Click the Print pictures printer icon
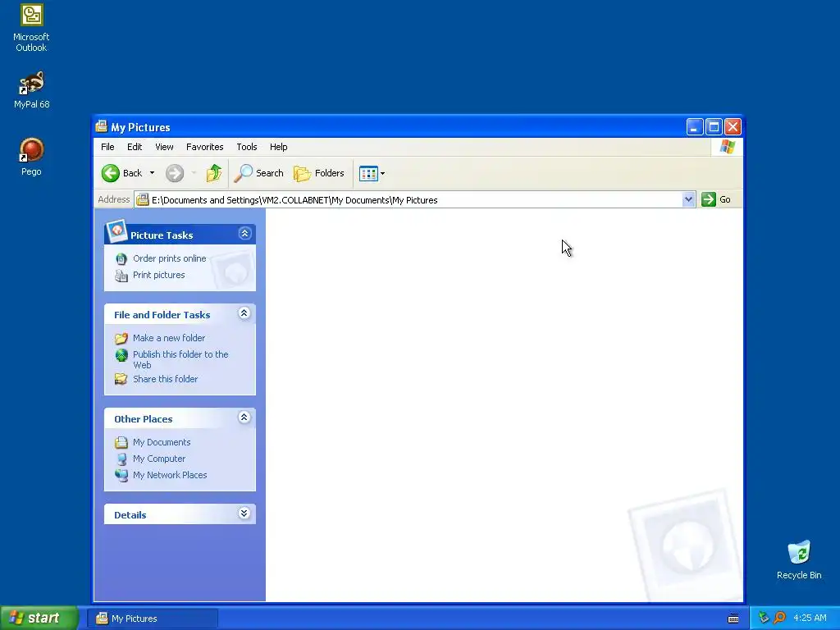Screen dimensions: 840x630 pos(121,276)
